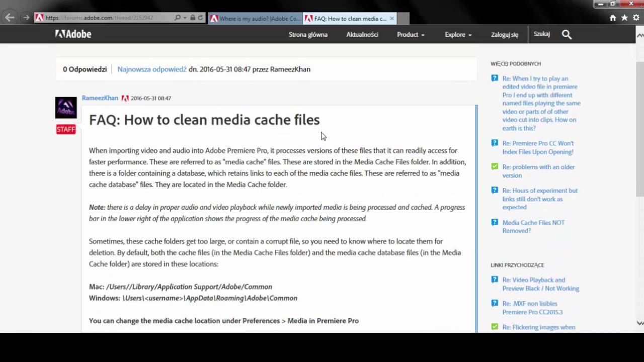Viewport: 644px width, 362px height.
Task: Click the Windows path '\Users\<username>\AppData' line
Action: click(x=193, y=298)
